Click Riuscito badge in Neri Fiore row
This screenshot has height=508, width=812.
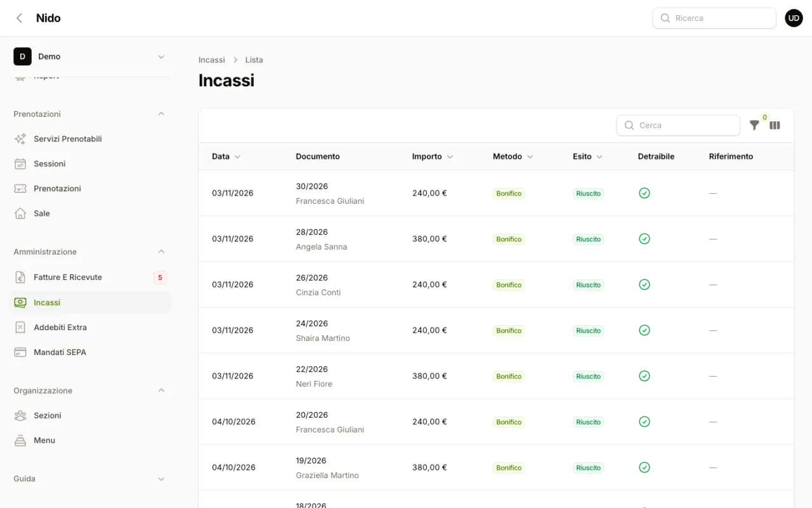pyautogui.click(x=588, y=377)
